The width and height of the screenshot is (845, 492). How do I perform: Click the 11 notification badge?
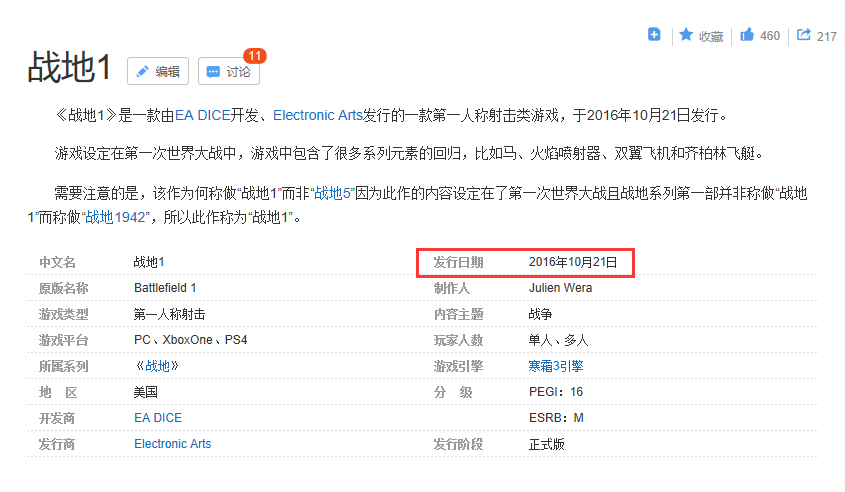click(255, 56)
